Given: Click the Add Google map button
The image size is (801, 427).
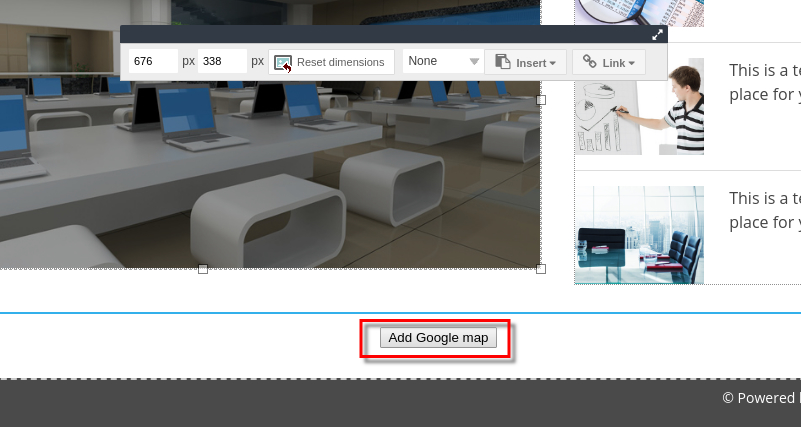Looking at the screenshot, I should click(438, 338).
